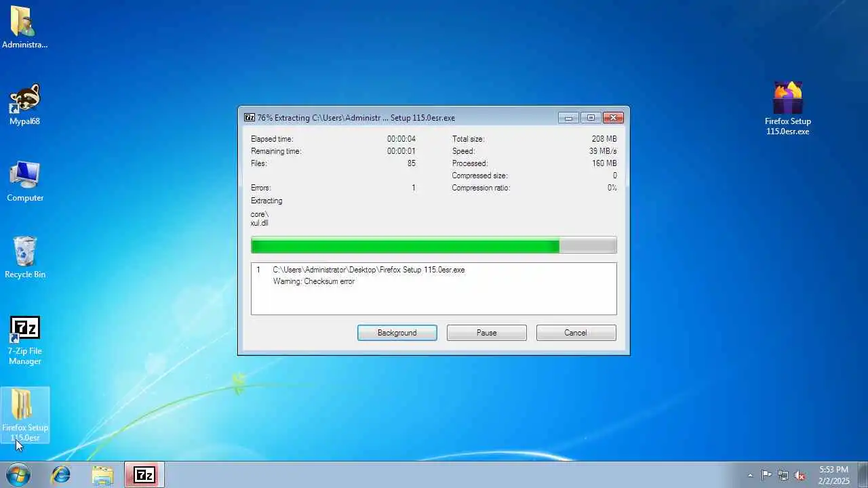
Task: Open clock showing 5:53 PM
Action: [833, 474]
